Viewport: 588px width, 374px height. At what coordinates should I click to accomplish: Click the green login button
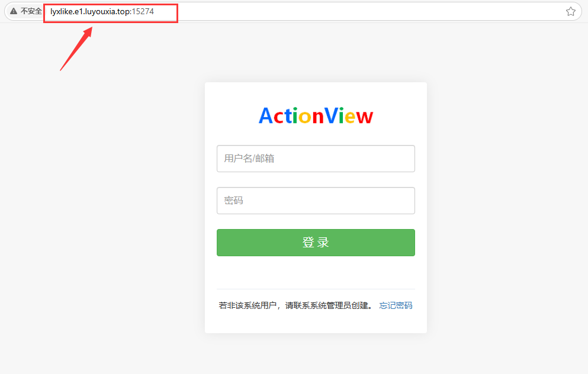pos(316,243)
